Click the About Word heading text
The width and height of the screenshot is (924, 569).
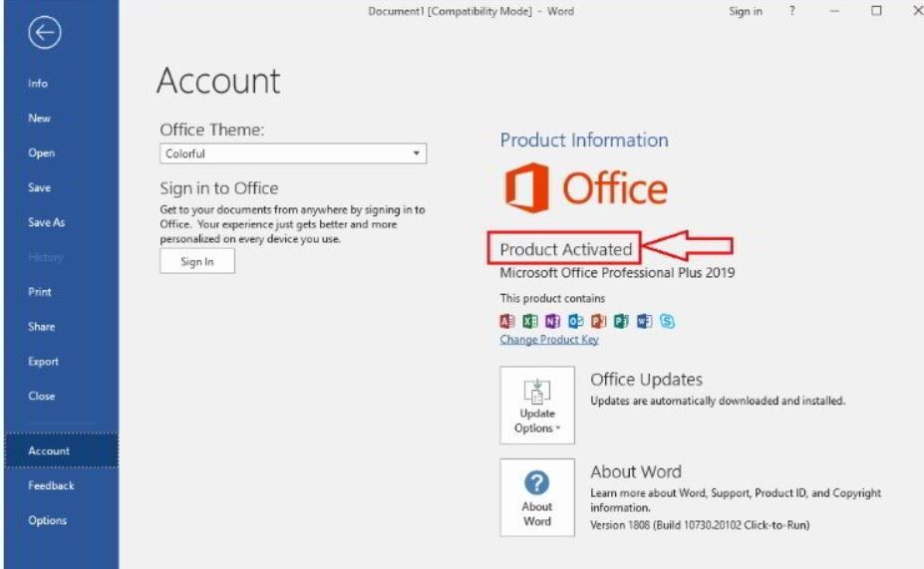click(x=636, y=471)
